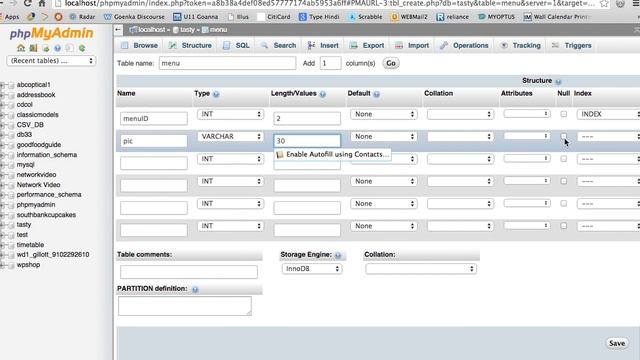Open the goodfoodguide database link
The height and width of the screenshot is (360, 640).
(39, 145)
